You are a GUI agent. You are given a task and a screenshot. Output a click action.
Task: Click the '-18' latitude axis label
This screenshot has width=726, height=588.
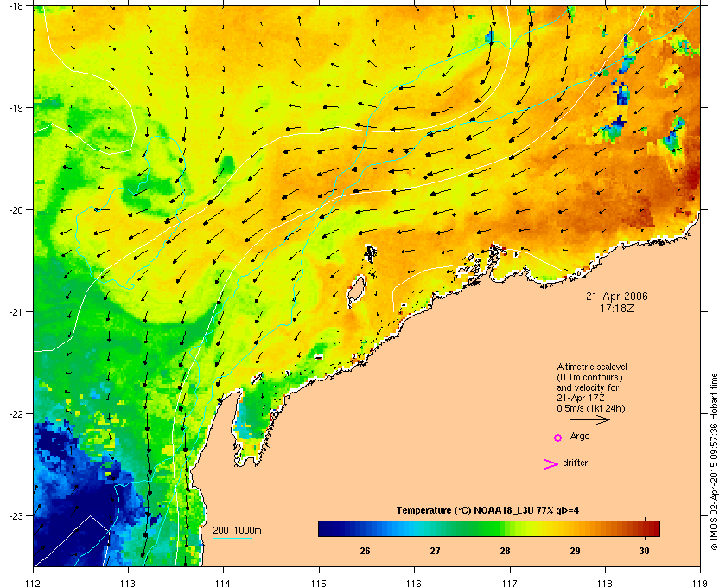point(16,5)
